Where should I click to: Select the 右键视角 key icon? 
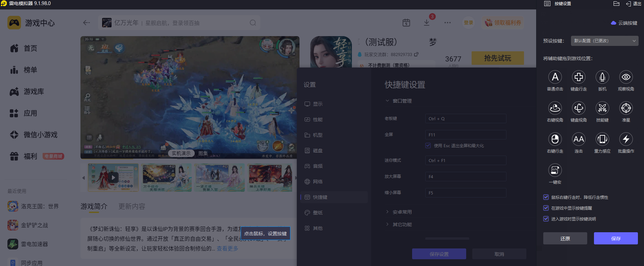[x=555, y=108]
